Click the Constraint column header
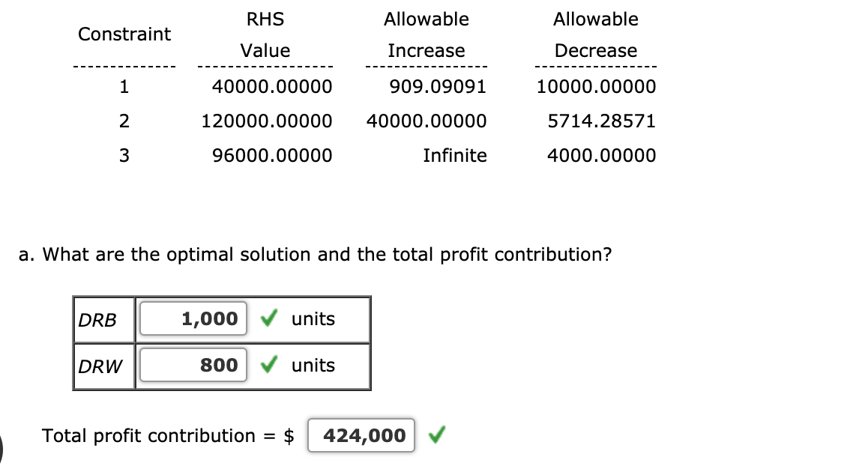The image size is (868, 469). [x=124, y=34]
